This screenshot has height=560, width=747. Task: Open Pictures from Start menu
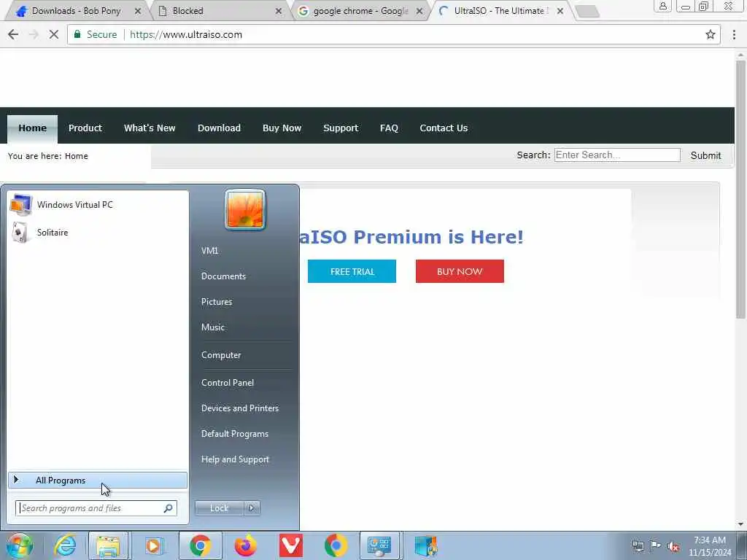coord(217,302)
